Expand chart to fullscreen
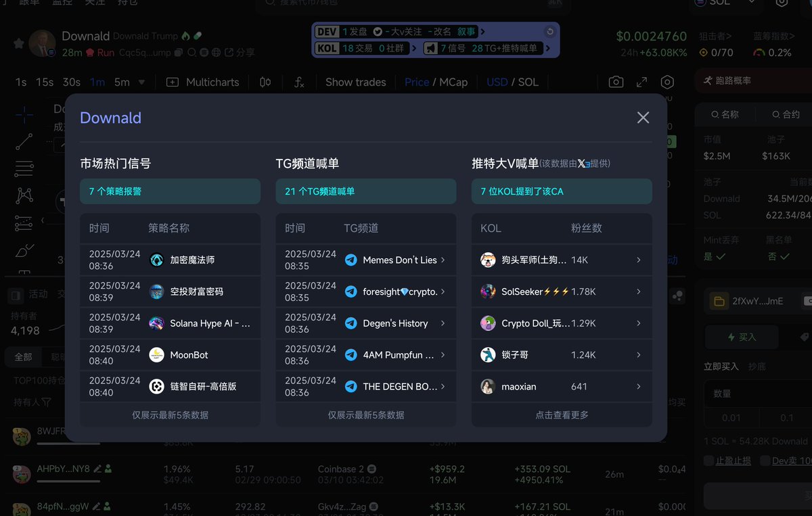 642,82
